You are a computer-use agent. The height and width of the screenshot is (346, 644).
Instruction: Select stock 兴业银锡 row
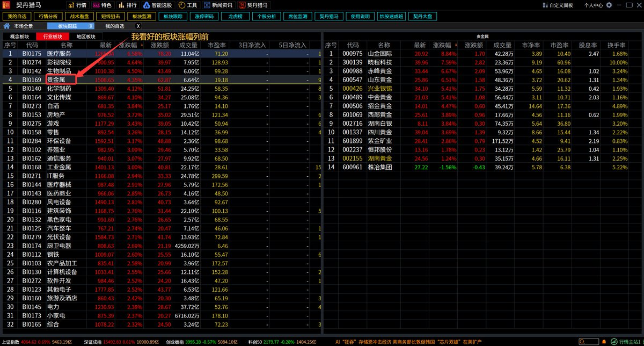tap(483, 89)
